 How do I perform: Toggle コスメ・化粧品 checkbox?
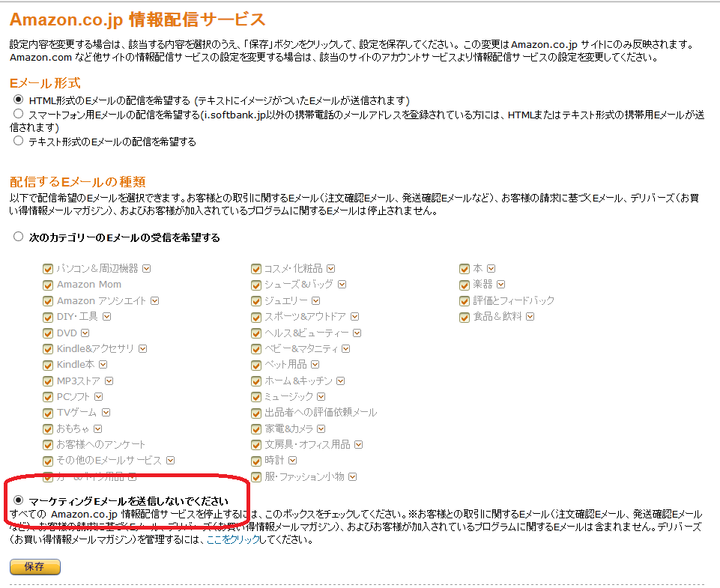(256, 269)
